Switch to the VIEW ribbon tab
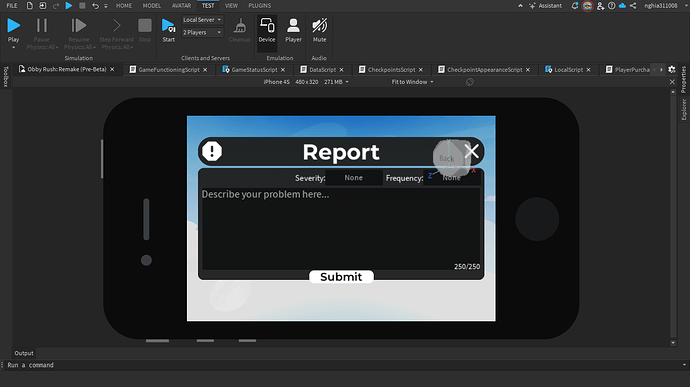 click(x=231, y=6)
